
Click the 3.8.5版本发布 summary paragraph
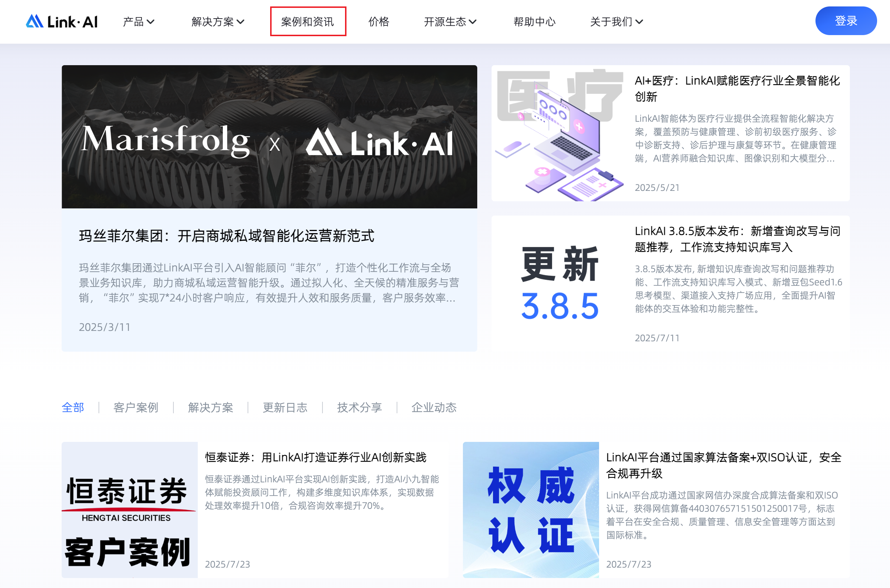pos(738,289)
